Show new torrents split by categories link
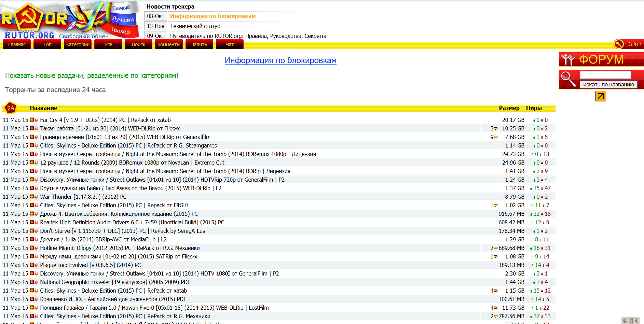This screenshot has height=324, width=644. 92,75
